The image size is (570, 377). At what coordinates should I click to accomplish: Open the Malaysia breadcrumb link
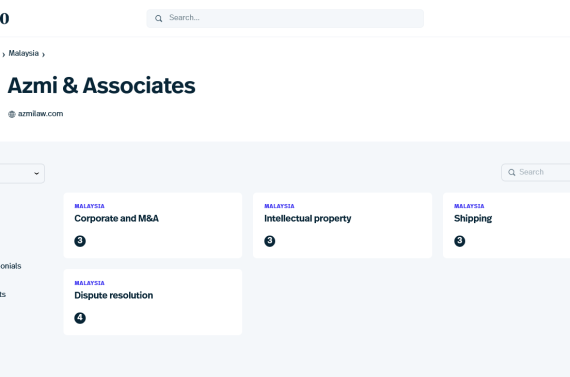pyautogui.click(x=24, y=53)
